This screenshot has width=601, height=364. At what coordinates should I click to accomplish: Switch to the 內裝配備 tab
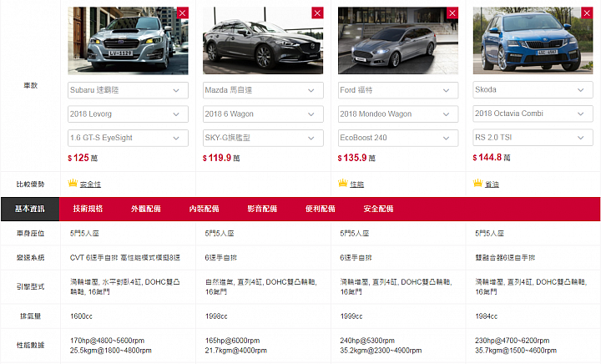(x=204, y=209)
